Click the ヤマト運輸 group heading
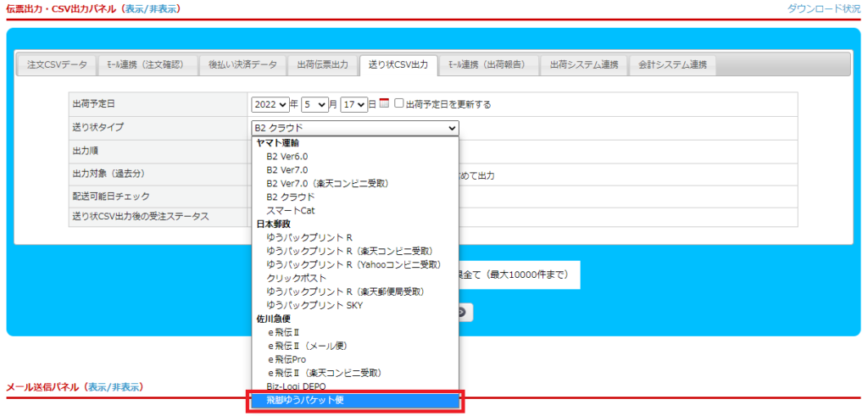The image size is (868, 416). pos(278,142)
